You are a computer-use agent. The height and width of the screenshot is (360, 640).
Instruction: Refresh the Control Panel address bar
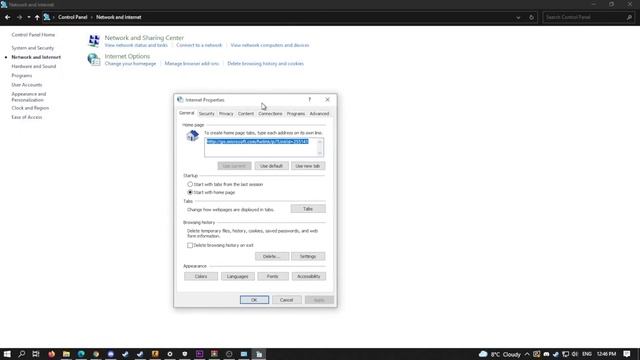pyautogui.click(x=531, y=18)
